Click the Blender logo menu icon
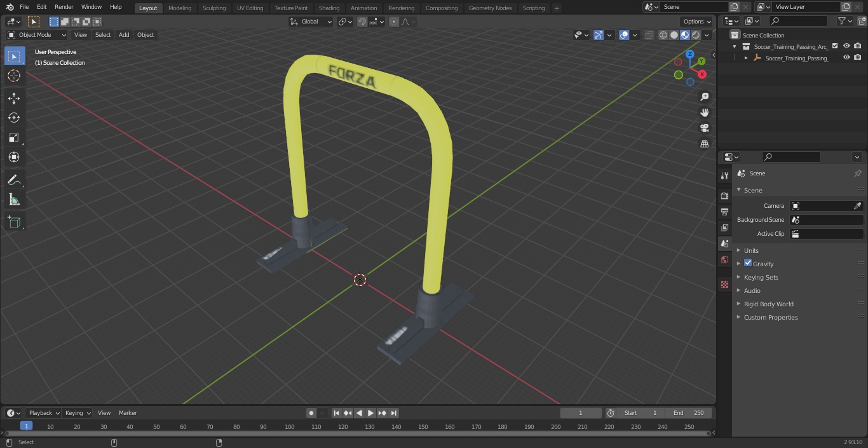The image size is (868, 448). [10, 7]
